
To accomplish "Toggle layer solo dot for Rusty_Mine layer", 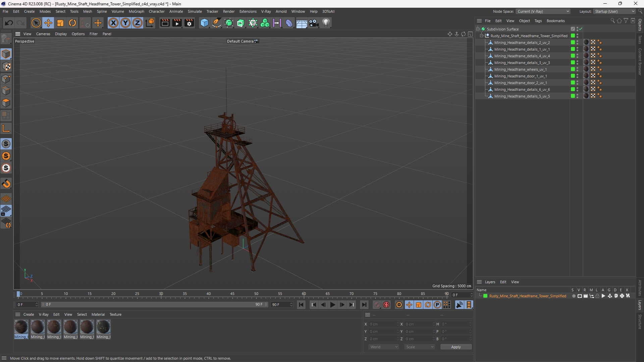I will (574, 296).
